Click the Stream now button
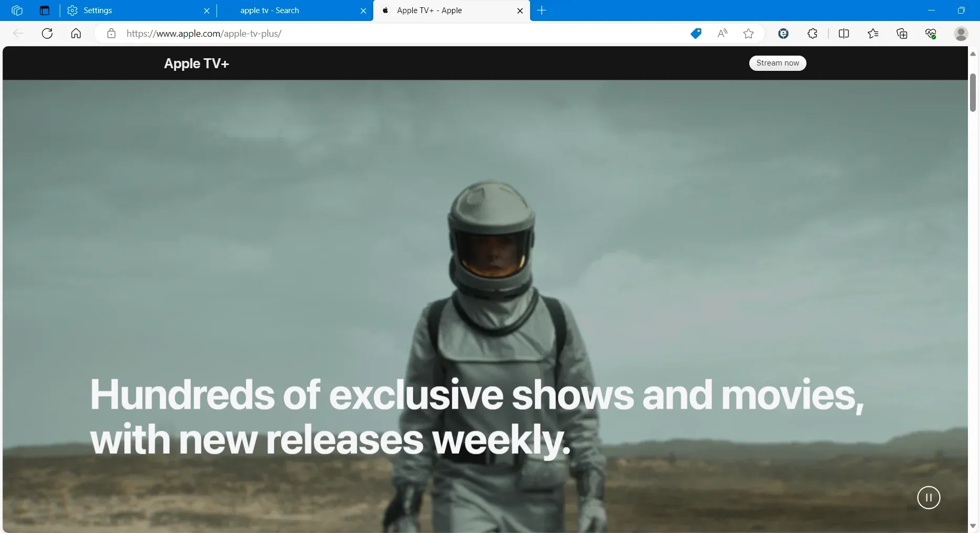This screenshot has width=980, height=533. tap(777, 63)
